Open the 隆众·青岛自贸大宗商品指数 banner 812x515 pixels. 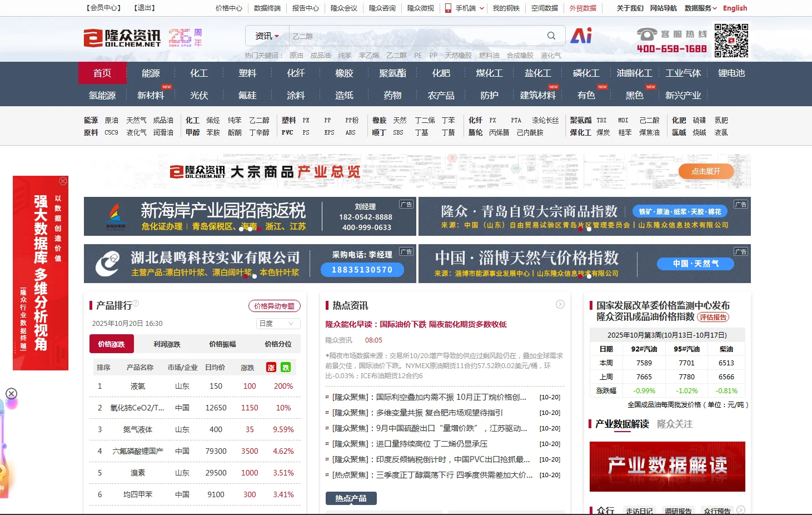click(585, 216)
